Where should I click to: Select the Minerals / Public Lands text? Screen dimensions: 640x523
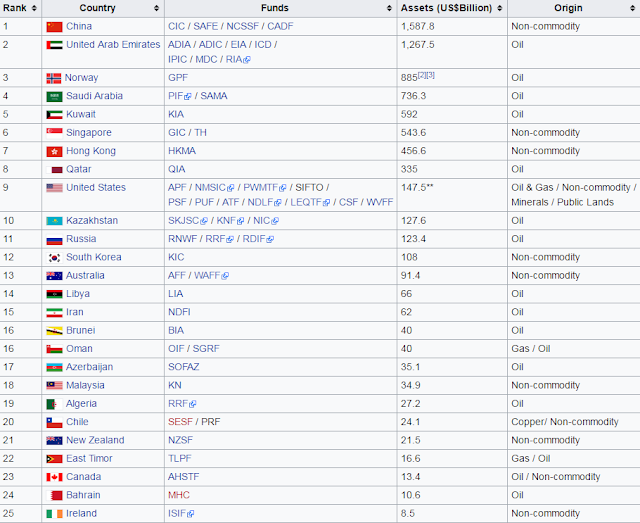tap(562, 203)
